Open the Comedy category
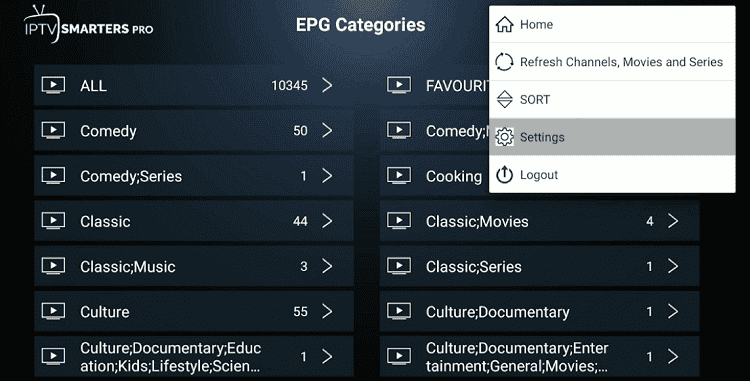Image resolution: width=750 pixels, height=381 pixels. (x=194, y=131)
